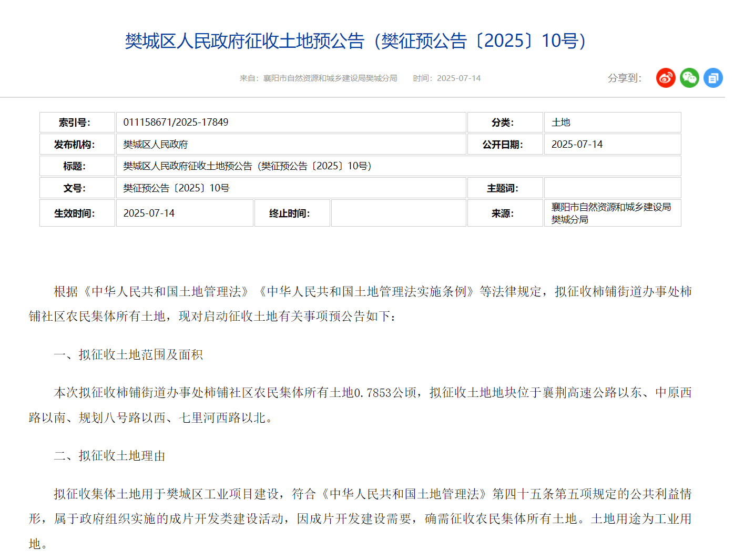The height and width of the screenshot is (560, 734).
Task: Share the notice via WeChat icon
Action: (689, 78)
